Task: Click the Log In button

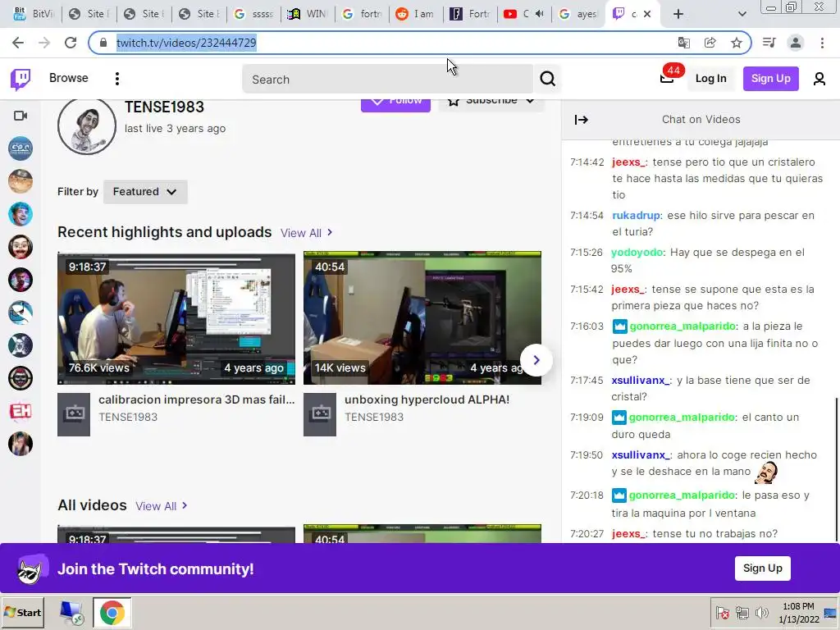Action: pos(710,79)
